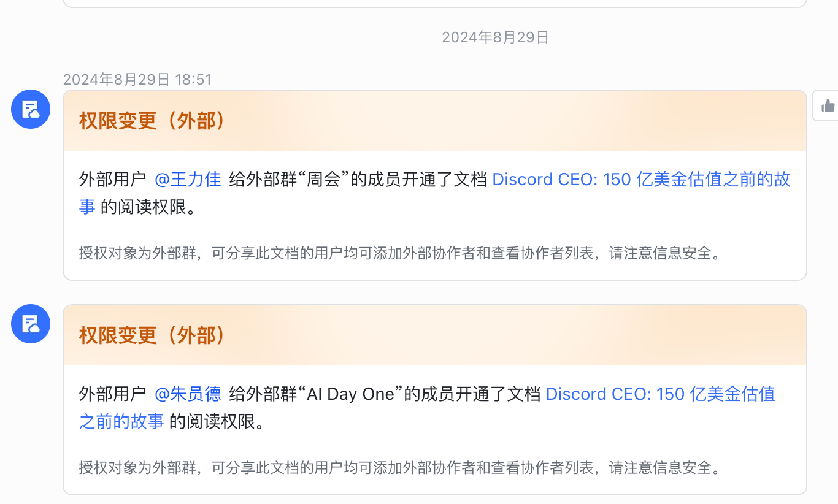Screen dimensions: 838x504
Task: Open the @王力佳 user mention
Action: coord(188,180)
